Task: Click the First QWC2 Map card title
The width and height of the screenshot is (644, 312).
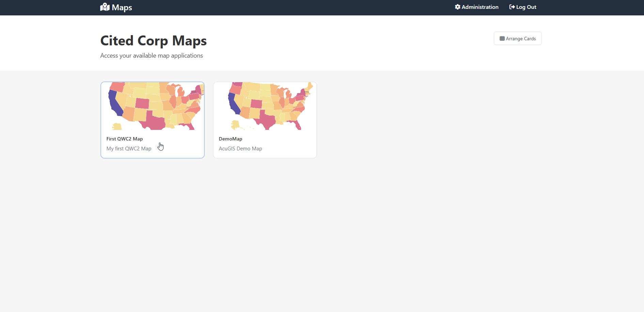Action: pyautogui.click(x=125, y=139)
